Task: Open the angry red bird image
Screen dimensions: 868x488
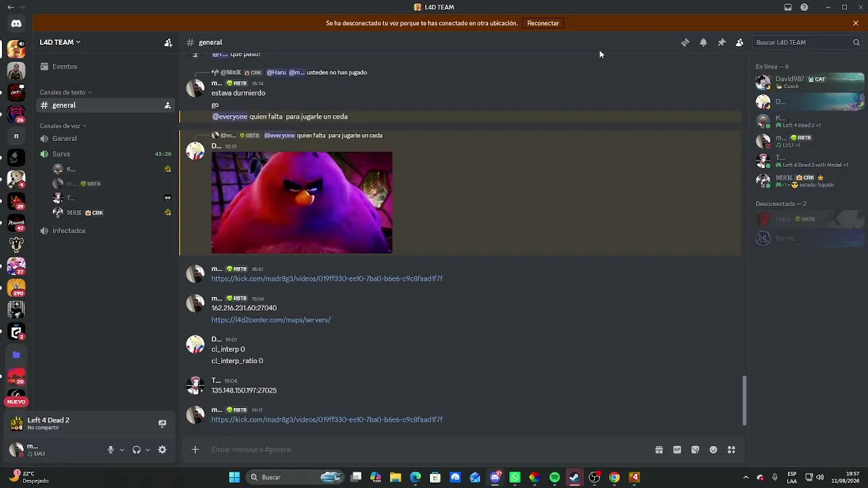Action: pyautogui.click(x=302, y=203)
